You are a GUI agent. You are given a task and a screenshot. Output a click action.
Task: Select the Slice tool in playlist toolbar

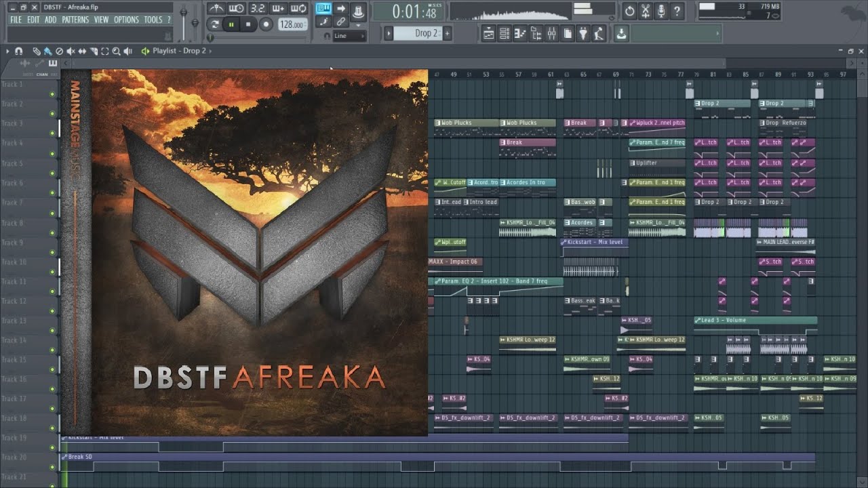94,52
